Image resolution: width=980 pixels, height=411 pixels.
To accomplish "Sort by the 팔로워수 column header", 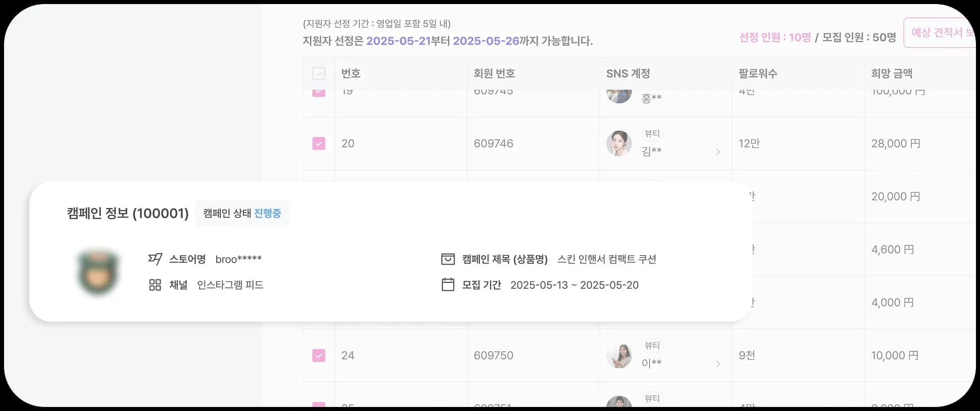I will tap(758, 74).
